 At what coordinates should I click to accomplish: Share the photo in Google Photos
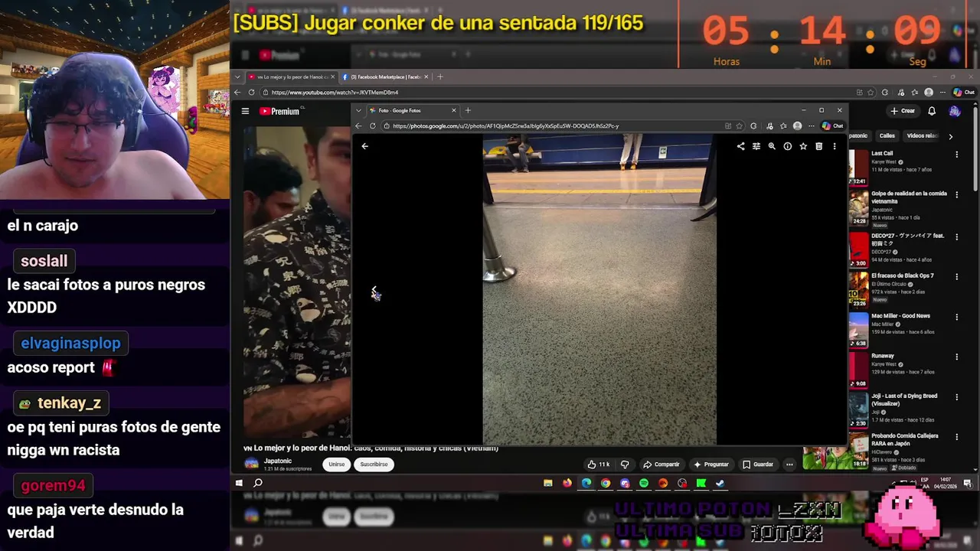740,146
